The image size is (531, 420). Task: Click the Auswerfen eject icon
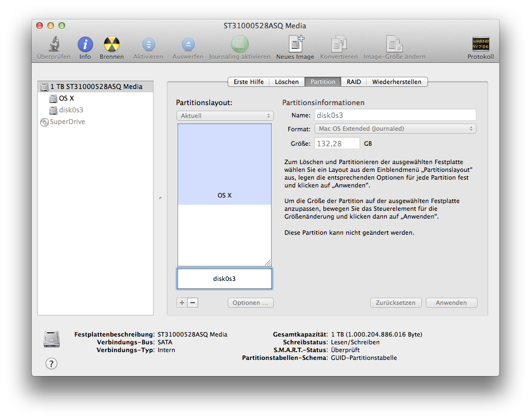click(x=188, y=45)
